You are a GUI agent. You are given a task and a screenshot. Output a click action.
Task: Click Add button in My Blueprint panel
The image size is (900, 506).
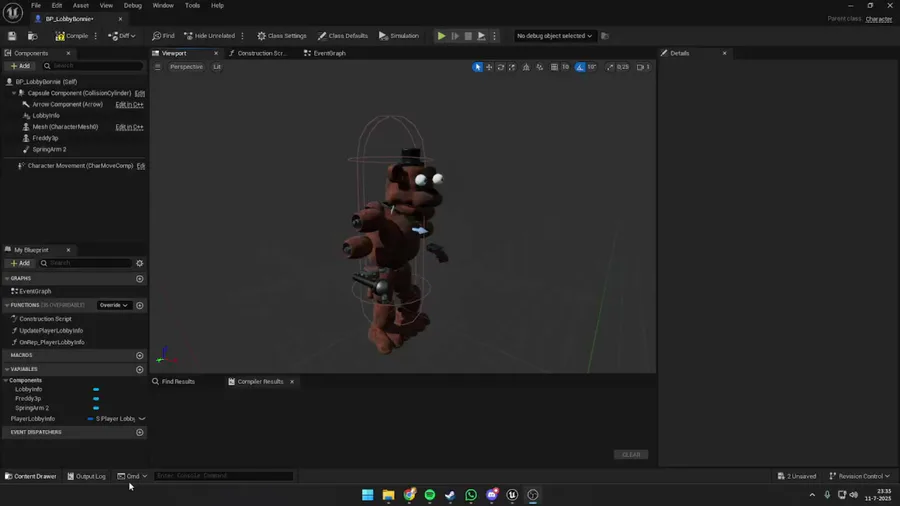(20, 263)
